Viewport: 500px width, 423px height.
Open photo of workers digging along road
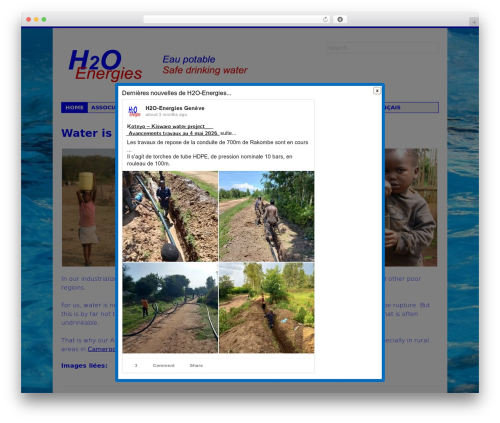(266, 216)
